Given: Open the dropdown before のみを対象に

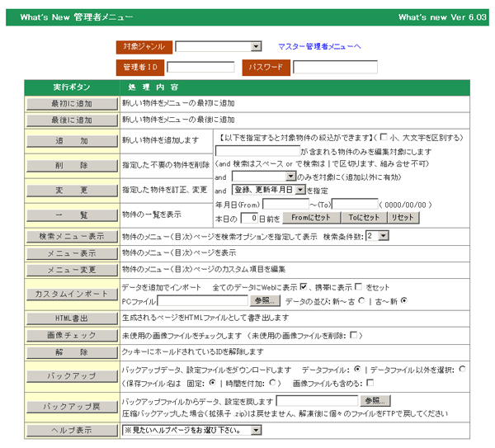Looking at the screenshot, I should click(264, 177).
